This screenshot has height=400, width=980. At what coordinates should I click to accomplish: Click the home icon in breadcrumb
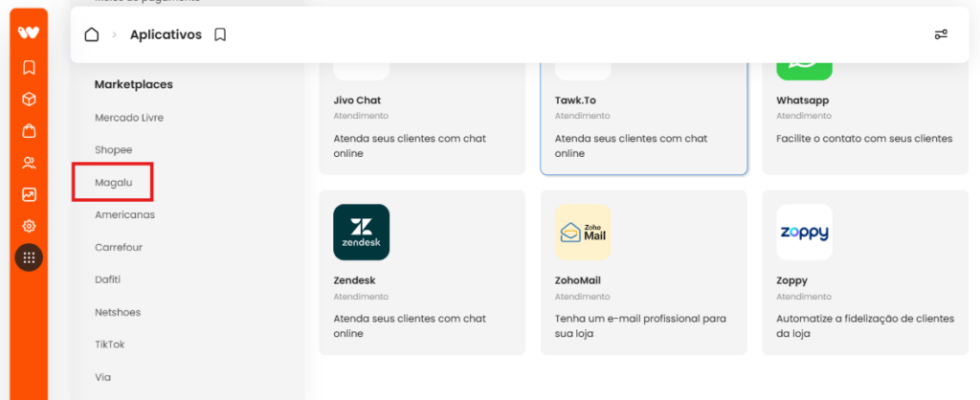point(91,34)
